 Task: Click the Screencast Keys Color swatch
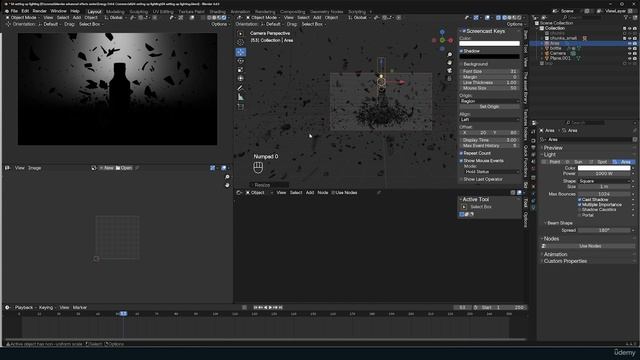(489, 44)
